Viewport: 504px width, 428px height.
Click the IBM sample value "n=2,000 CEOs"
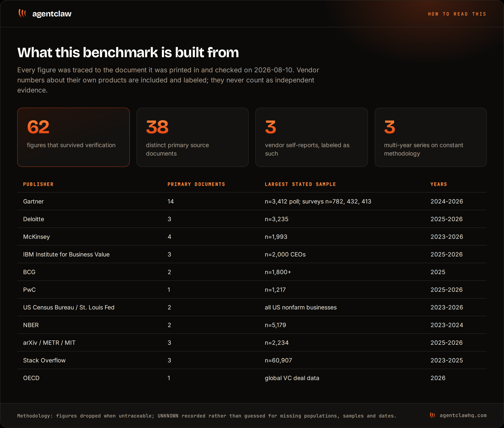285,255
